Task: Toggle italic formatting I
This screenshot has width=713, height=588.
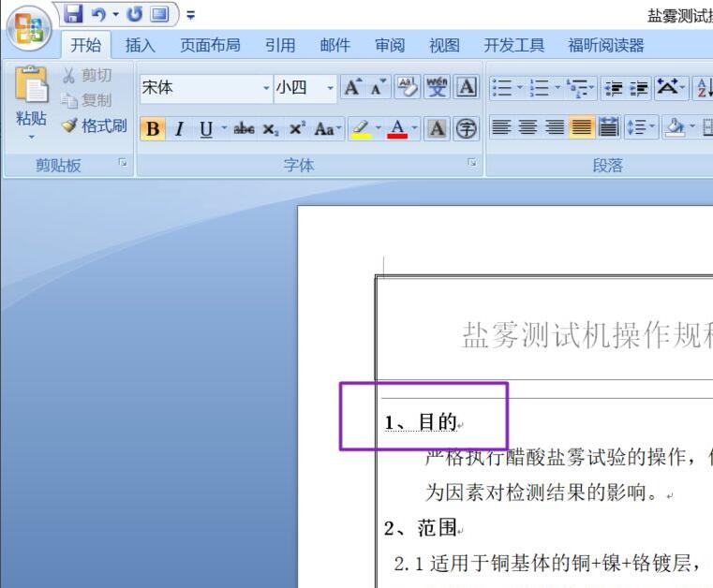Action: tap(180, 128)
